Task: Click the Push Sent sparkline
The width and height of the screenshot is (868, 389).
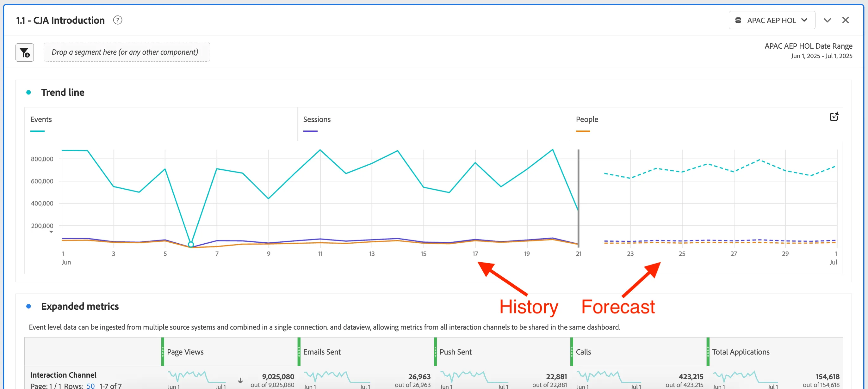Action: pos(474,377)
